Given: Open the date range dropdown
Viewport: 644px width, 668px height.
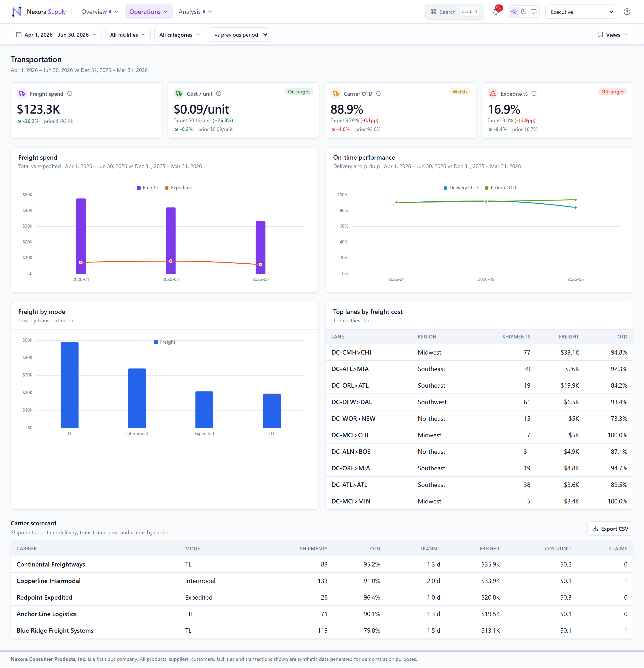Looking at the screenshot, I should coord(56,35).
